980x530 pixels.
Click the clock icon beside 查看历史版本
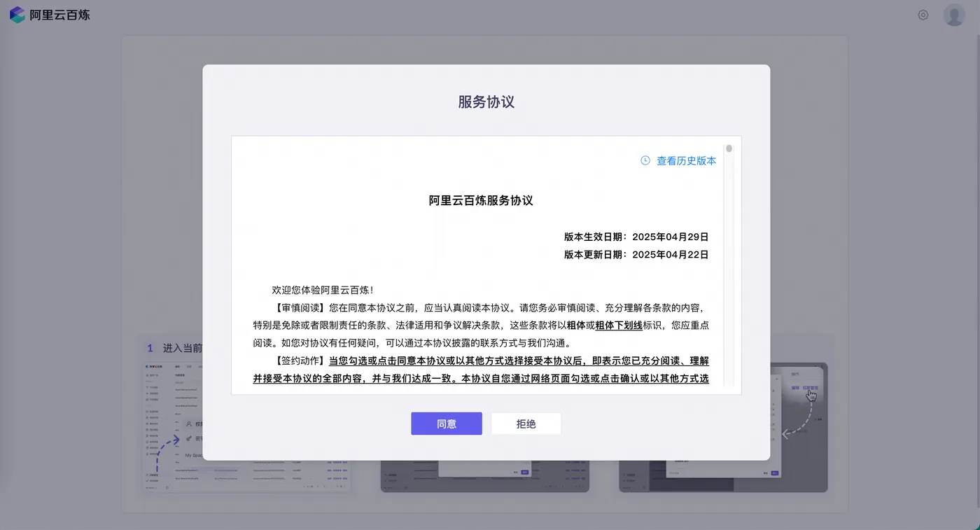pos(645,161)
